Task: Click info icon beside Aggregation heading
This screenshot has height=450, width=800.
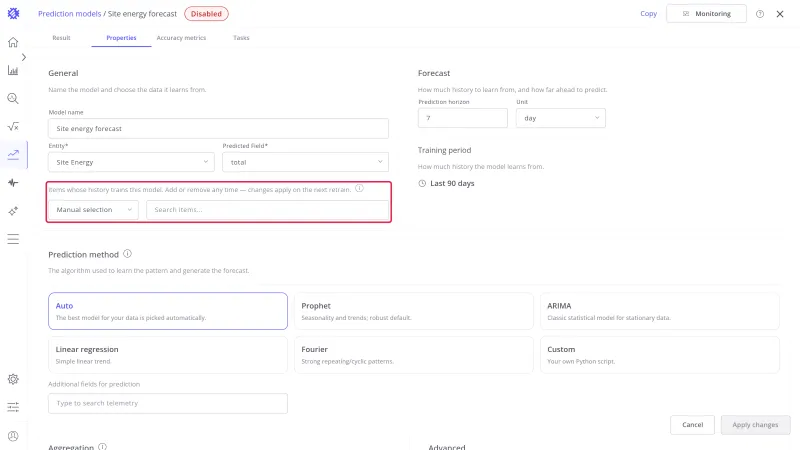Action: click(x=103, y=446)
